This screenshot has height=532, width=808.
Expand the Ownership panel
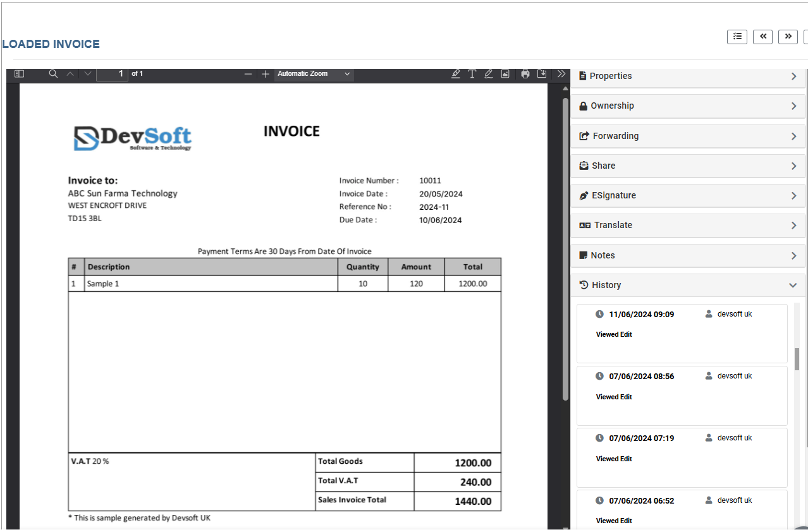(x=688, y=106)
